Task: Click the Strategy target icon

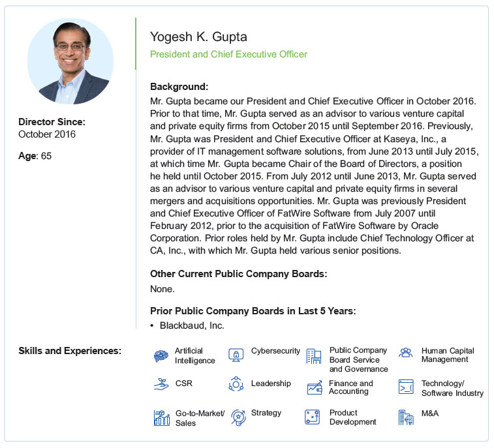Action: [238, 417]
